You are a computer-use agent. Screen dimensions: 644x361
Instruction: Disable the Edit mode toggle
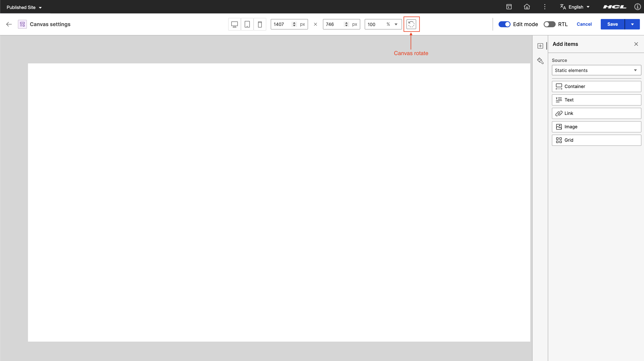click(504, 24)
